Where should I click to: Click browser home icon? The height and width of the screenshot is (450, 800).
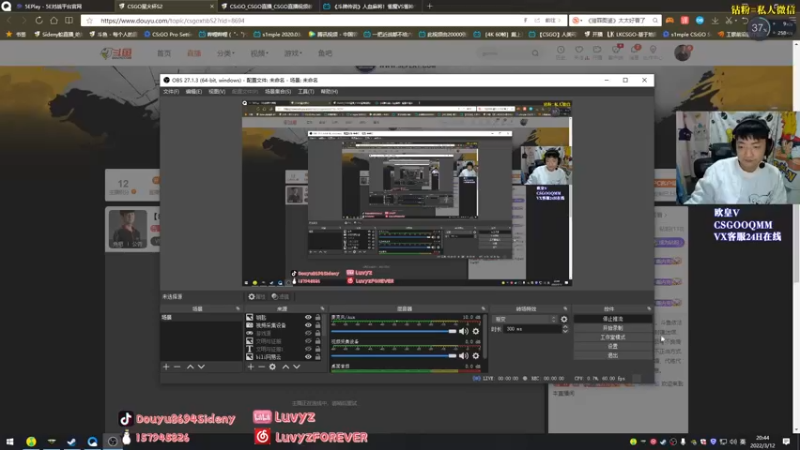[x=54, y=20]
